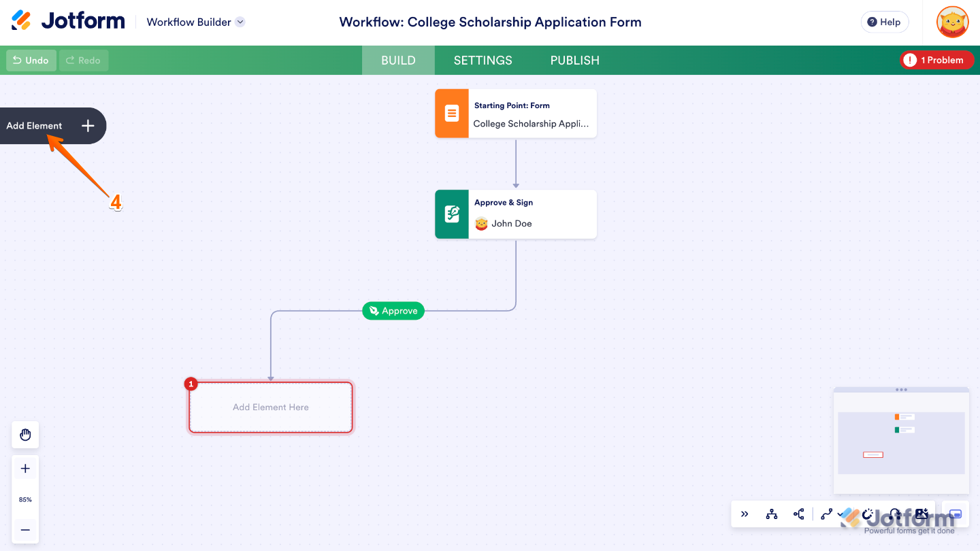Open the PUBLISH tab
The image size is (980, 551).
coord(574,60)
